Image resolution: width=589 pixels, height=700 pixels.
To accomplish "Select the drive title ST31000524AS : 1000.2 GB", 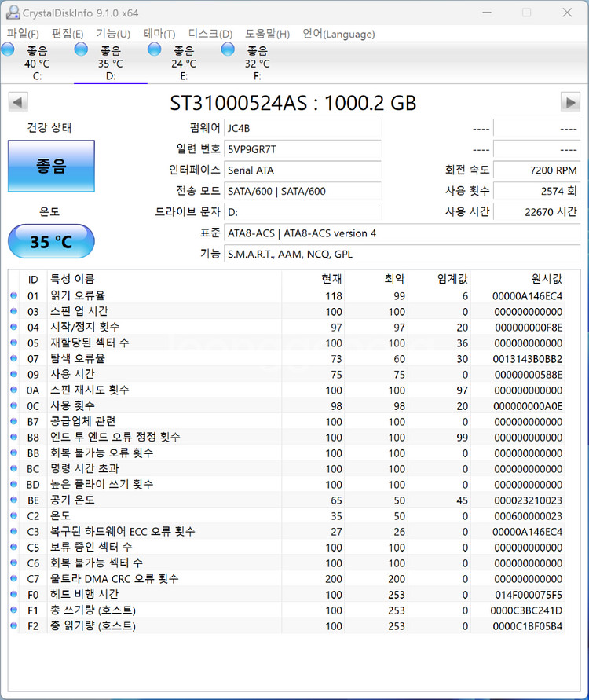I will 293,103.
